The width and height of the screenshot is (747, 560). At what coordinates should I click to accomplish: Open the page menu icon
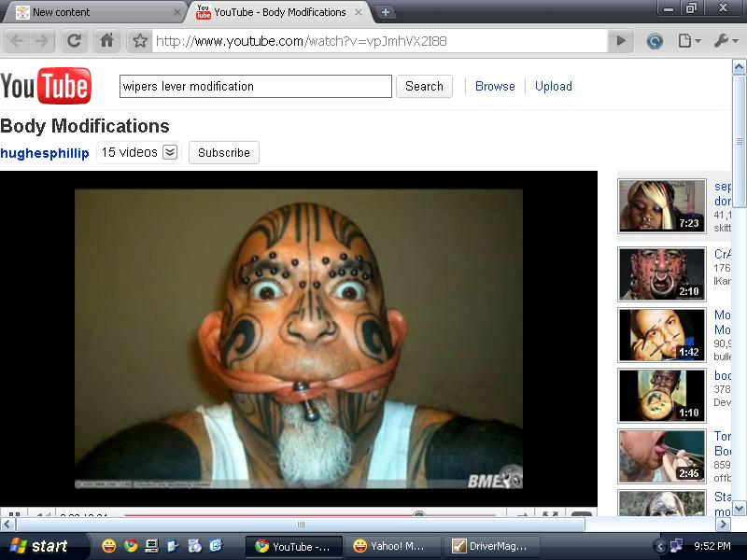tap(689, 41)
